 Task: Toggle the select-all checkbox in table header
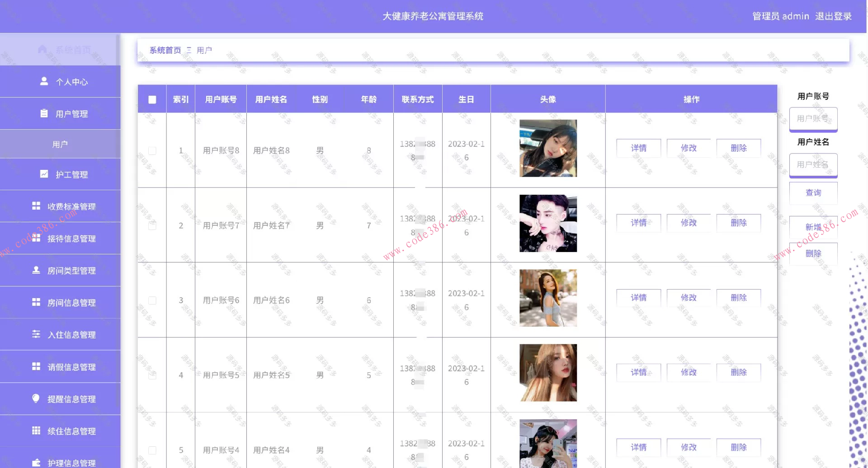(x=152, y=99)
